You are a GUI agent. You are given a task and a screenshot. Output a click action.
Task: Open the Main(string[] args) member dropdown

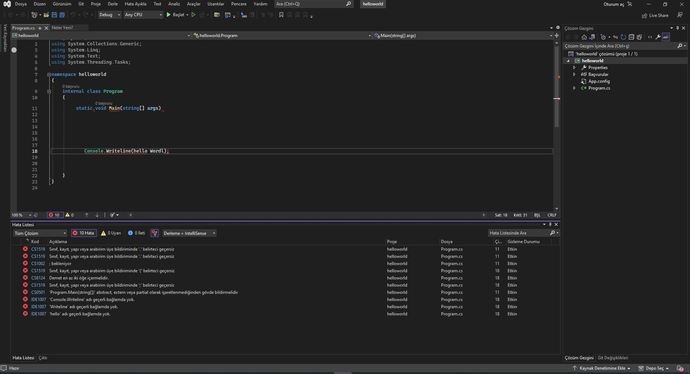coord(463,36)
